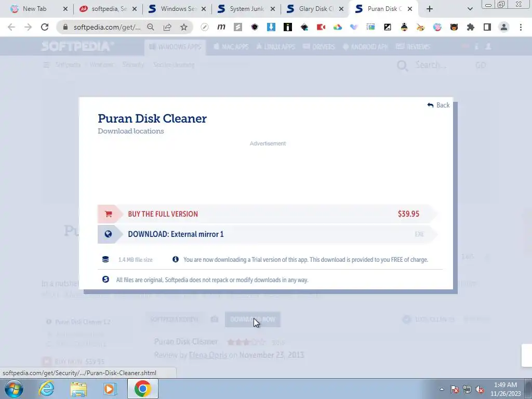Open Windows Media Player from taskbar
The image size is (532, 399).
[109, 389]
